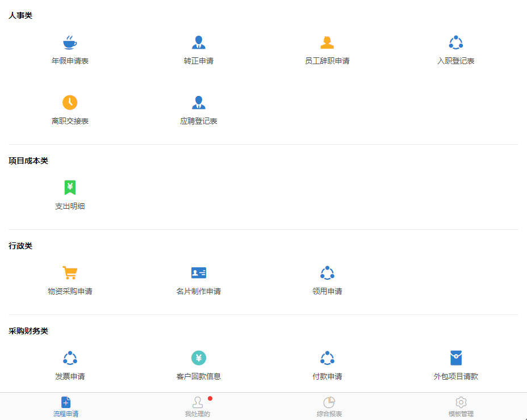Open the blue envelope 外包项目请款 icon

coord(455,358)
